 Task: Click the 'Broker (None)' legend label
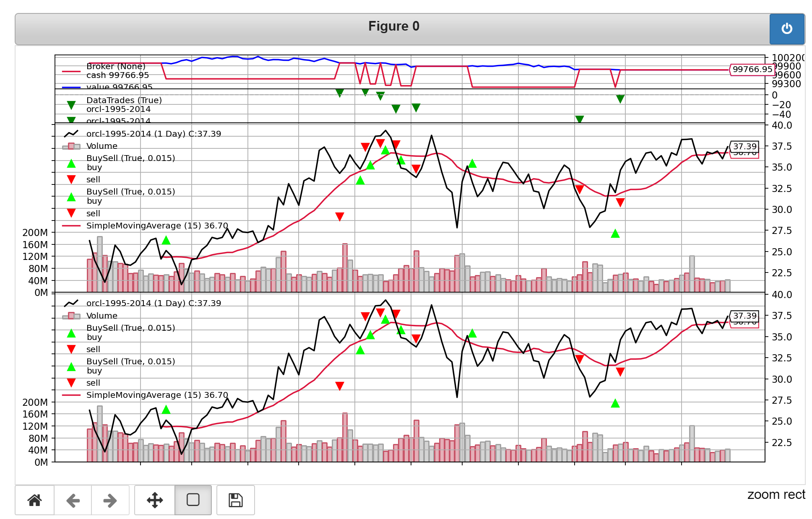click(116, 66)
